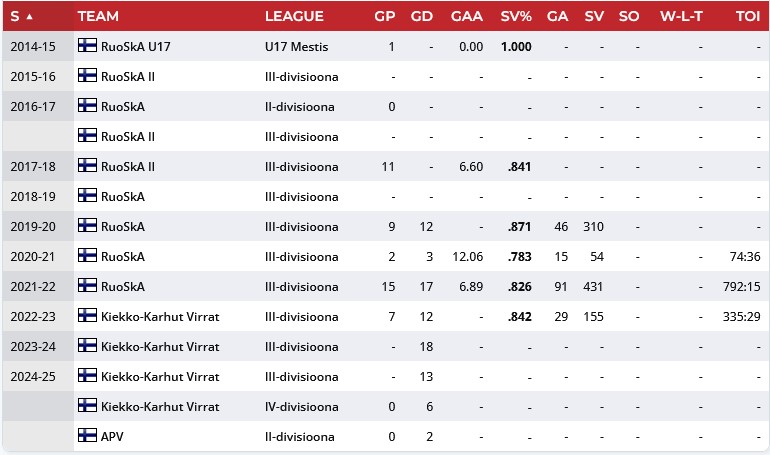The width and height of the screenshot is (770, 455).
Task: Open the 2022-23 season link
Action: [35, 317]
